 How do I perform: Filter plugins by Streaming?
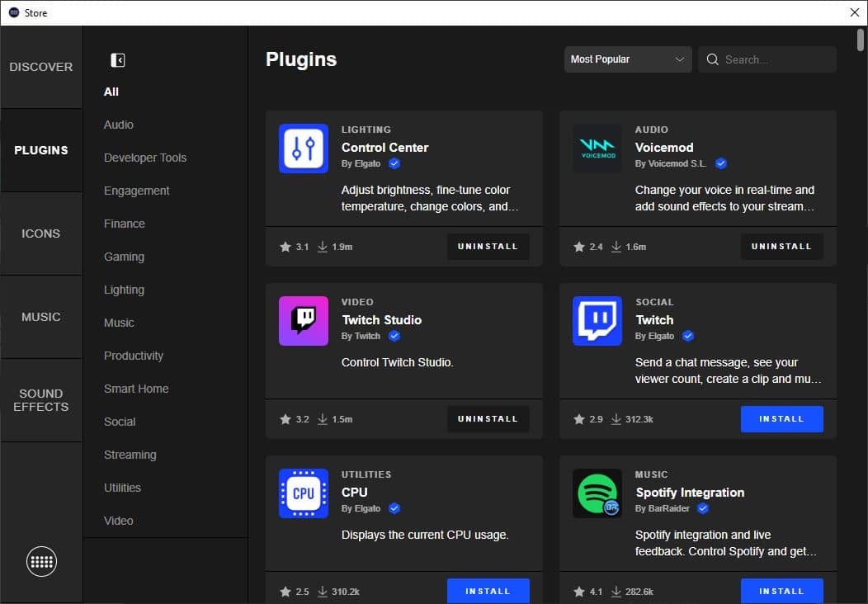tap(130, 455)
